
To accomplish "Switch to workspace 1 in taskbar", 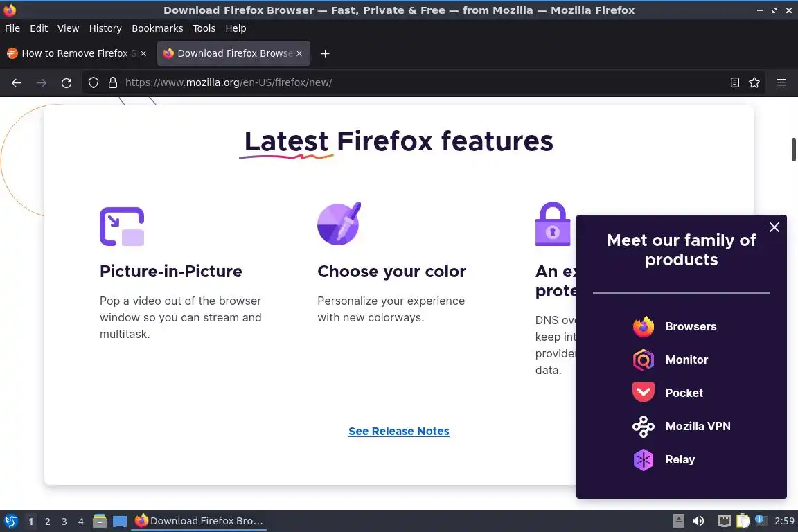I will pyautogui.click(x=30, y=522).
